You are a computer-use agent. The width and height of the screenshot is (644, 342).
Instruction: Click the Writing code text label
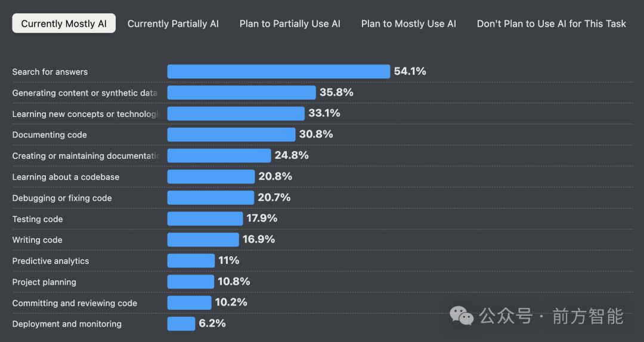click(37, 240)
